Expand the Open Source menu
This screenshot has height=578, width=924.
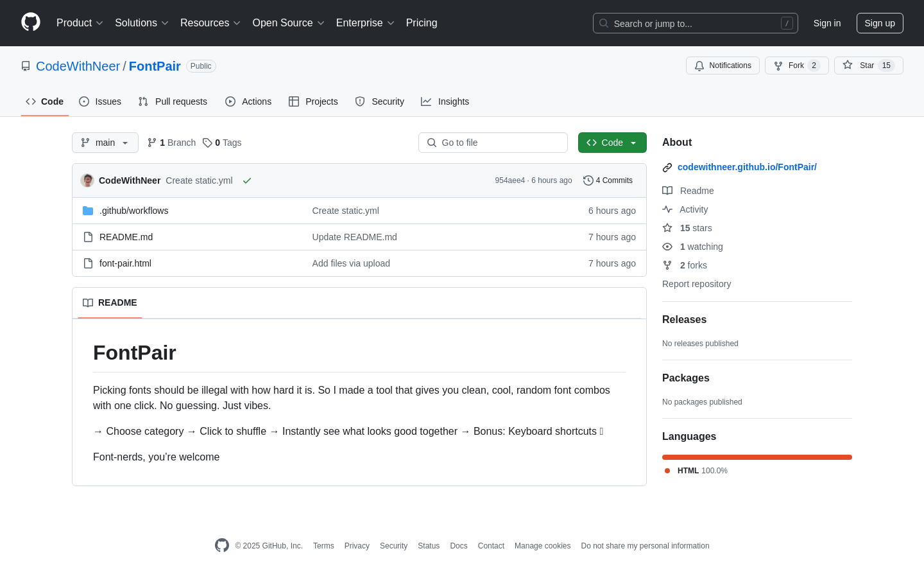[289, 23]
